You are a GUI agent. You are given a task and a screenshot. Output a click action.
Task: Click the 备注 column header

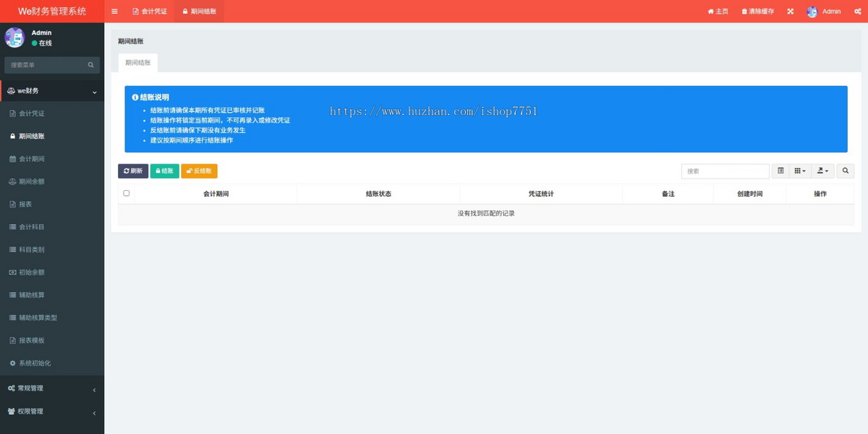(x=668, y=194)
